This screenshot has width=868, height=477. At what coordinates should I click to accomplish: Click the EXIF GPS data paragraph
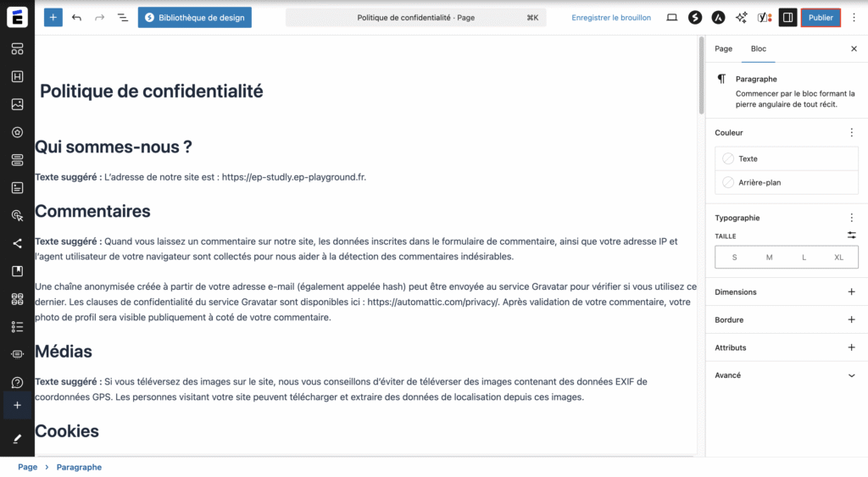point(341,389)
